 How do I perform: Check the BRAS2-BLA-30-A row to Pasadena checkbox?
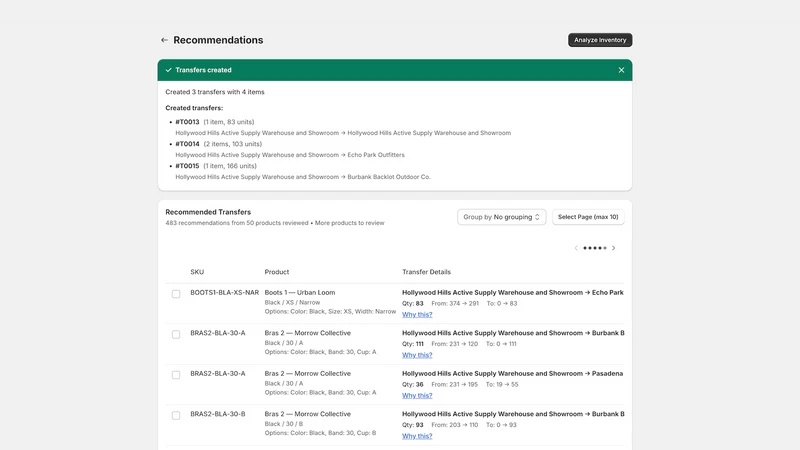(176, 375)
